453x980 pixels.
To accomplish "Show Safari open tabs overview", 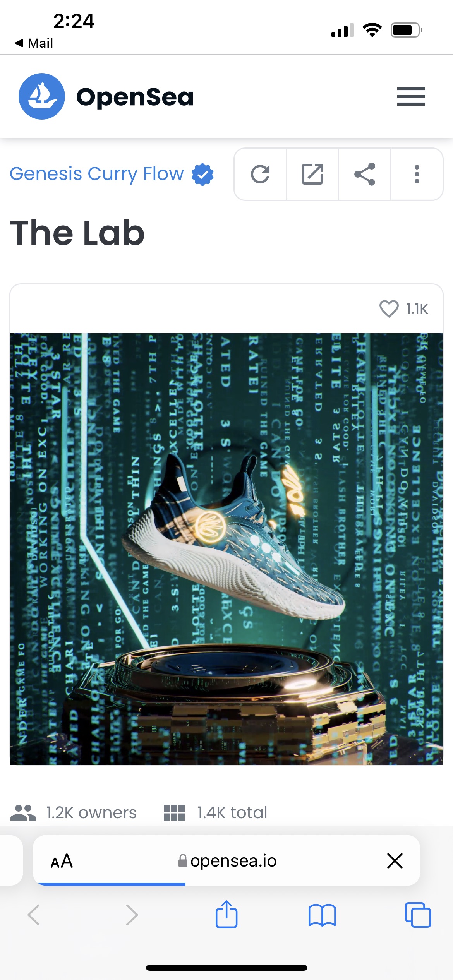I will pyautogui.click(x=418, y=915).
